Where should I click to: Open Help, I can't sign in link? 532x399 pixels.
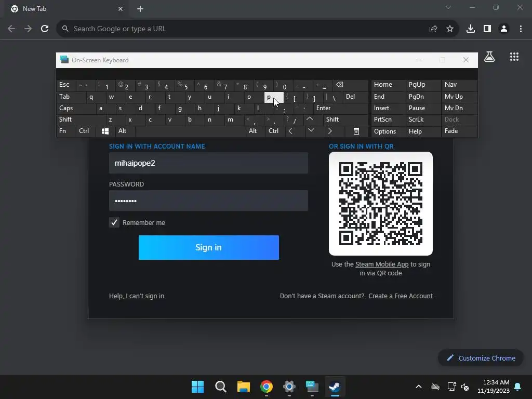pyautogui.click(x=137, y=296)
